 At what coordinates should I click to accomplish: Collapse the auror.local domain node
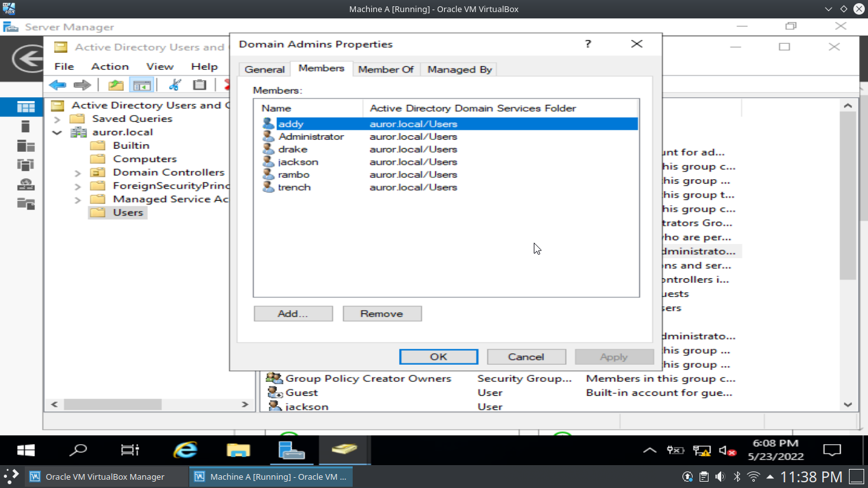tap(57, 133)
